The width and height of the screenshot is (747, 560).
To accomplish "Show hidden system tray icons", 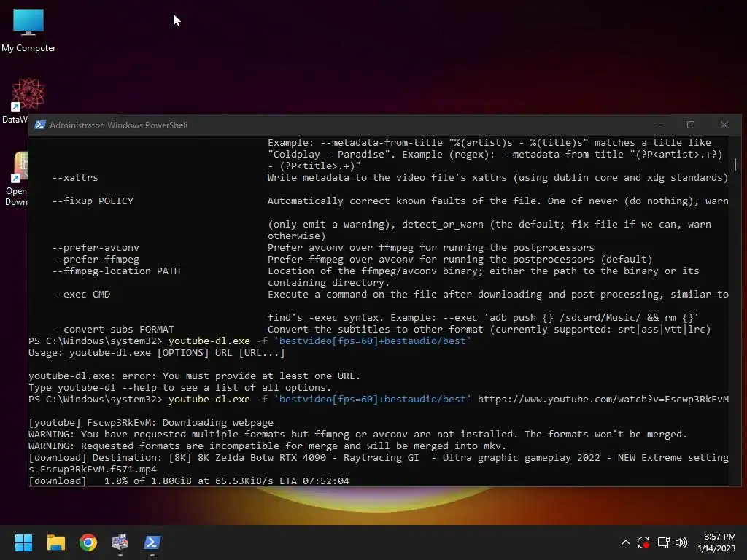I will [625, 542].
